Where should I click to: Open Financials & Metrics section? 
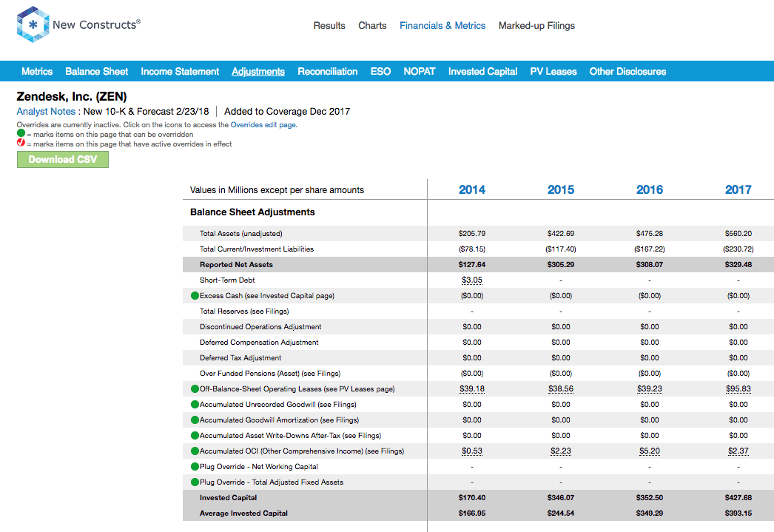tap(442, 26)
